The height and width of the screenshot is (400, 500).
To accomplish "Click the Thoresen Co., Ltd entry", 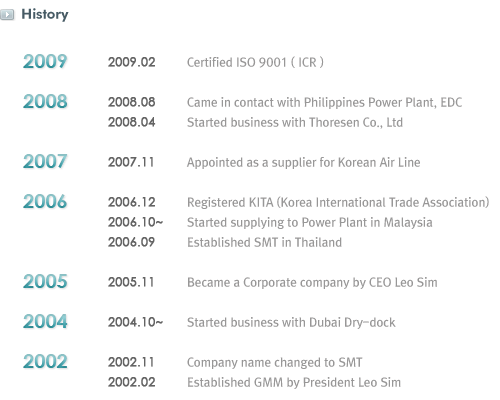I will tap(295, 123).
